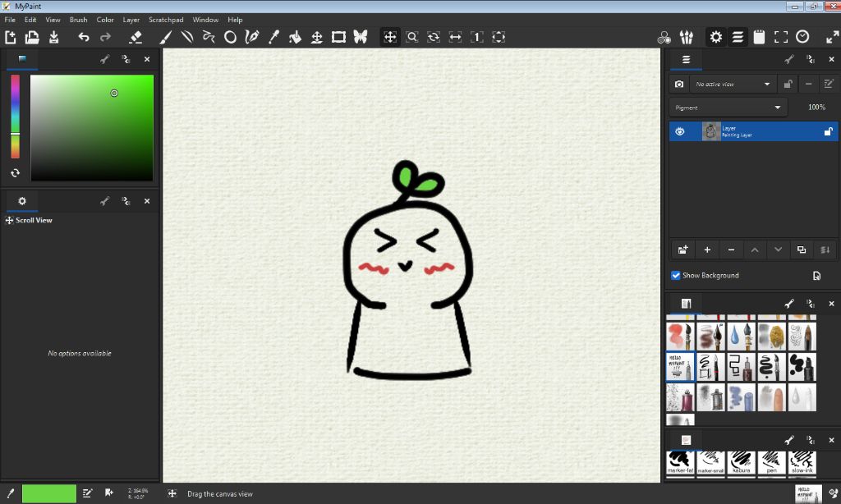Redo the undone stroke

click(105, 37)
